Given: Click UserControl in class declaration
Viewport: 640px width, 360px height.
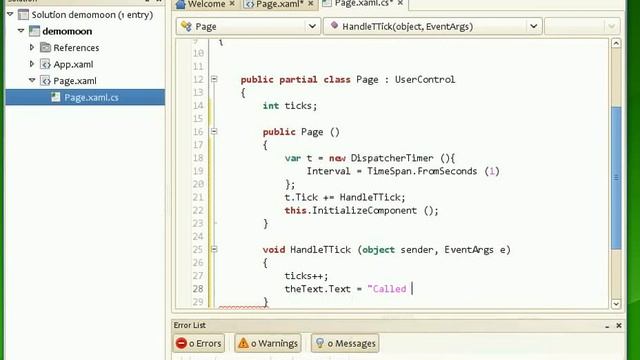Looking at the screenshot, I should [x=425, y=80].
